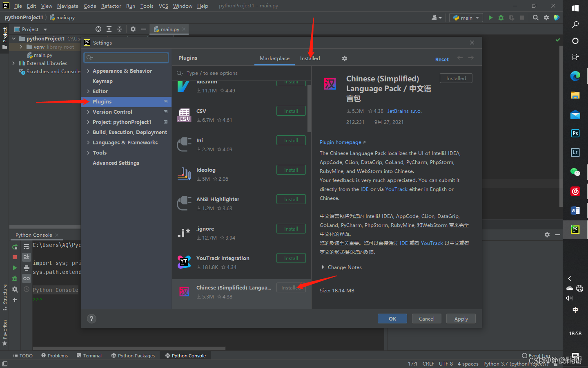Viewport: 588px width, 368px height.
Task: Open the Terminal tool window tab
Action: point(89,356)
